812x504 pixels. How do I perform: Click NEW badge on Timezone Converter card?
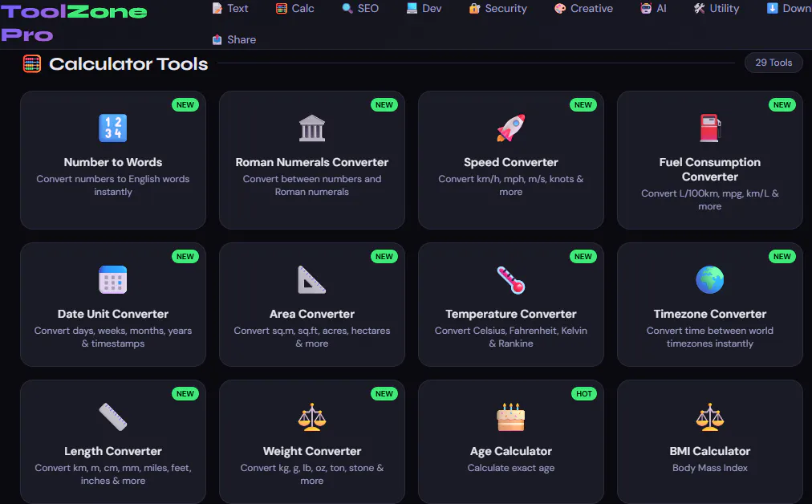click(782, 256)
